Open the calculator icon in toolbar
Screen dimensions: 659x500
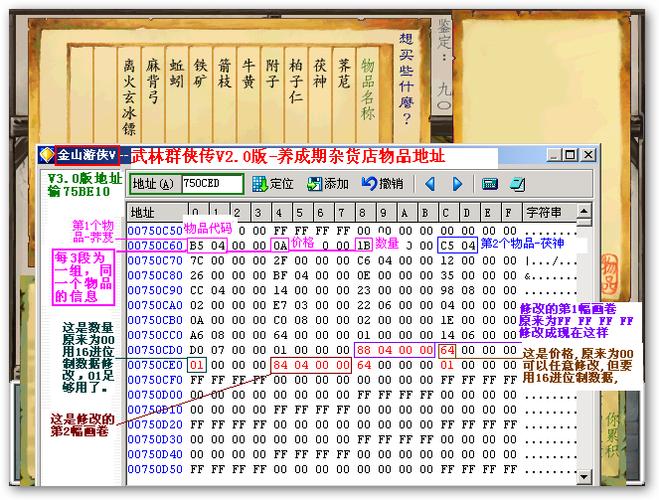click(x=490, y=184)
